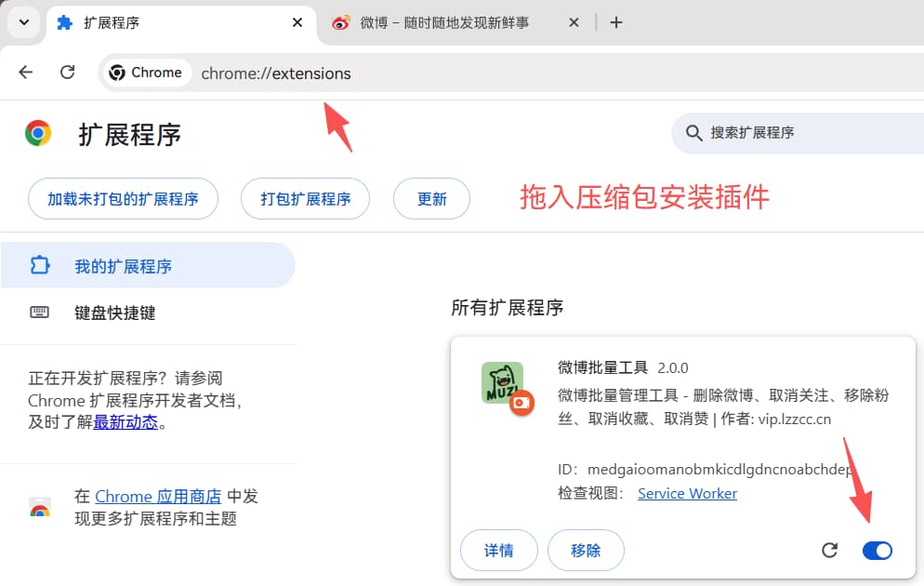Open the 最新动态 link

(125, 422)
